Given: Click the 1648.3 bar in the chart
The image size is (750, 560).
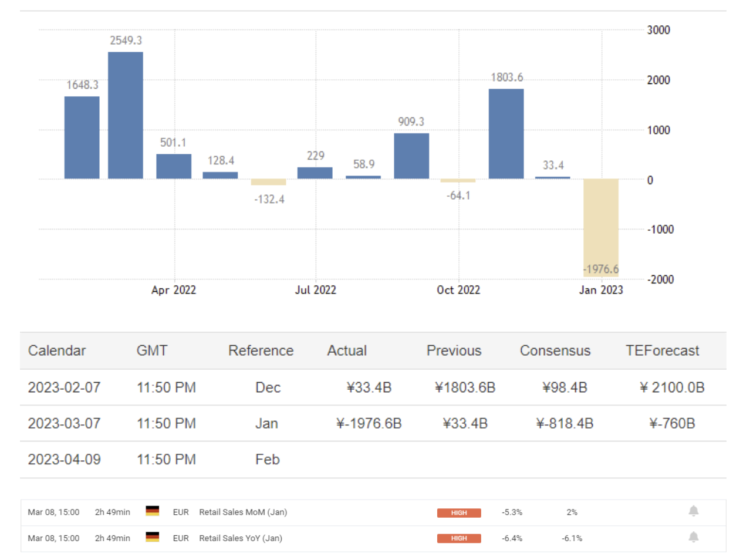Looking at the screenshot, I should click(82, 137).
